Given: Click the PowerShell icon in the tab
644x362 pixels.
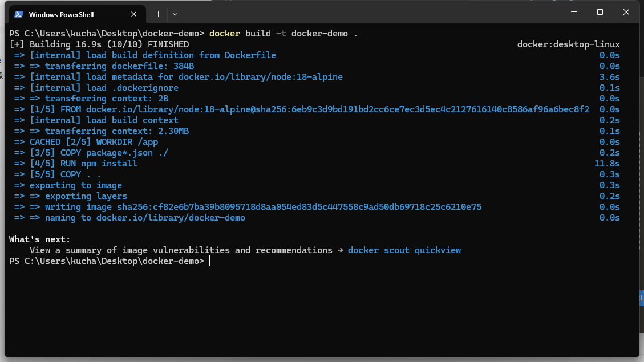Looking at the screenshot, I should [x=18, y=14].
